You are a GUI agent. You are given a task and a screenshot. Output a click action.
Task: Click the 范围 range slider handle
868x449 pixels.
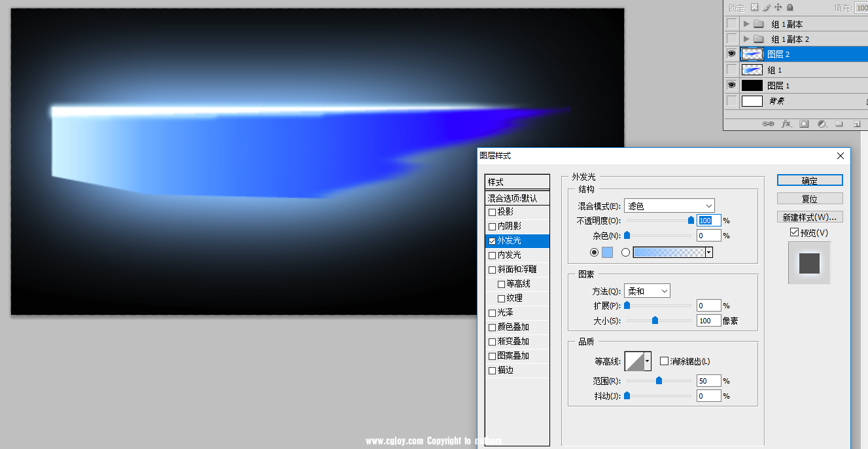(659, 380)
